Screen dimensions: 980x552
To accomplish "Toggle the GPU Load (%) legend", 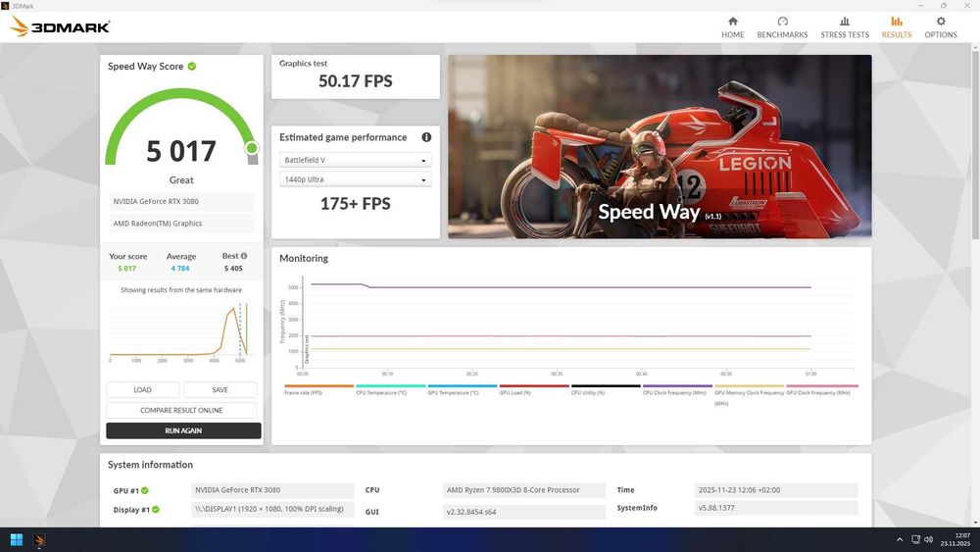I will [x=534, y=389].
